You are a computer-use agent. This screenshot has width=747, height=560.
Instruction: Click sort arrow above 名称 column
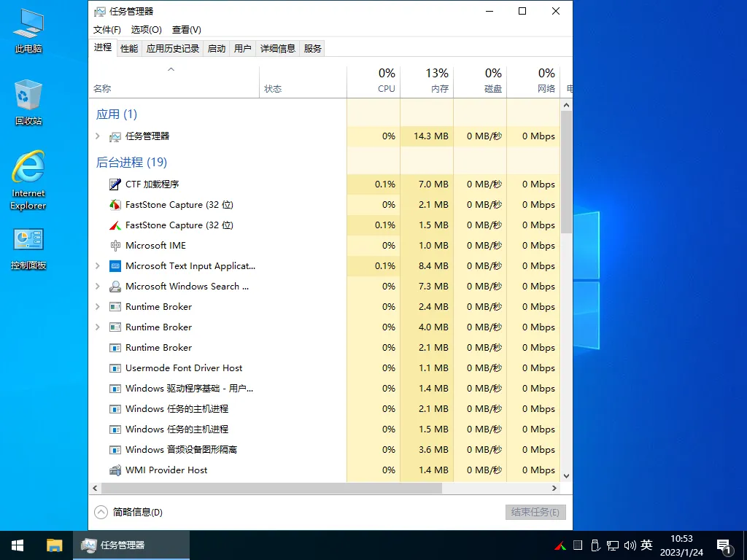[171, 69]
